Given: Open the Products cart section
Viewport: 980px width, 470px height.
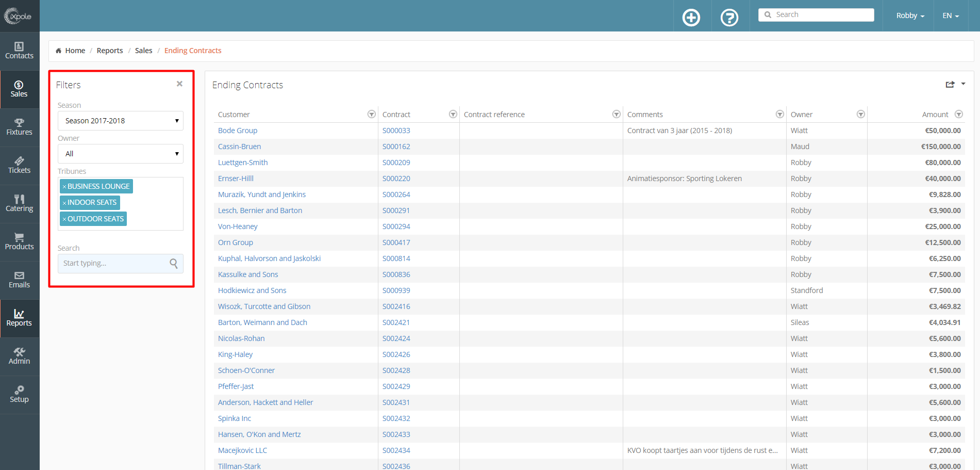Looking at the screenshot, I should 19,241.
